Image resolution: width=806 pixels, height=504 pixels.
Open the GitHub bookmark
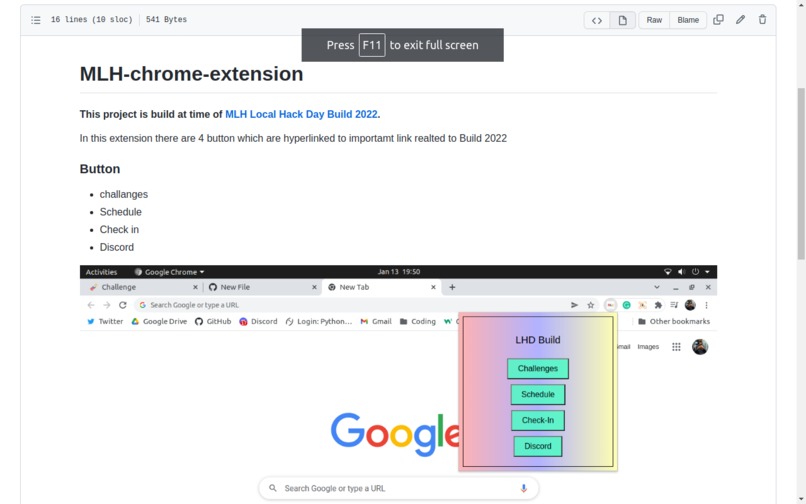213,321
